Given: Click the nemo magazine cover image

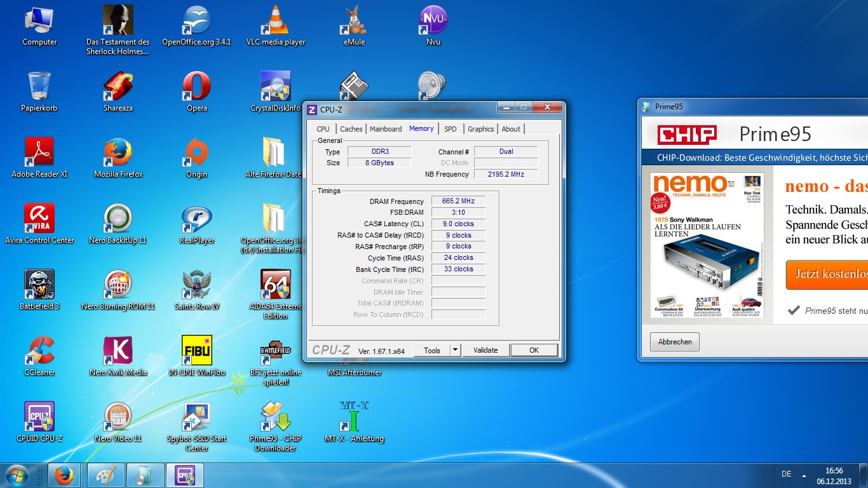Looking at the screenshot, I should click(x=707, y=245).
